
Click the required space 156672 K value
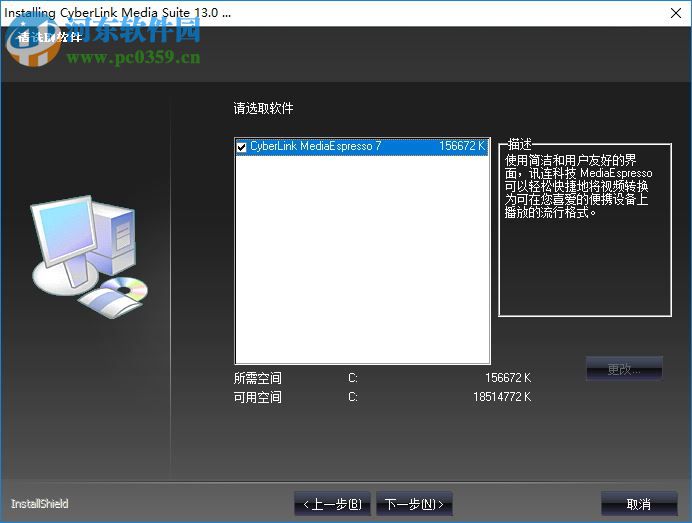[508, 378]
